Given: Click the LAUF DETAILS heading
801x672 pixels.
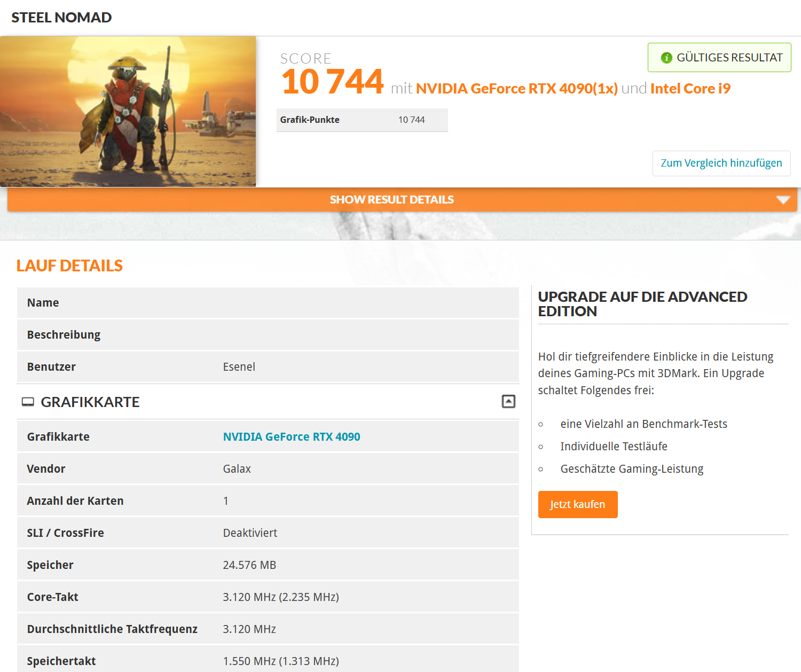Looking at the screenshot, I should pos(69,265).
